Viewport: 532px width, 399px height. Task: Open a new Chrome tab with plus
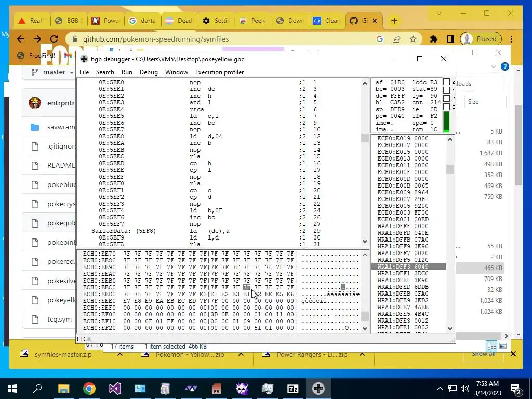point(394,21)
